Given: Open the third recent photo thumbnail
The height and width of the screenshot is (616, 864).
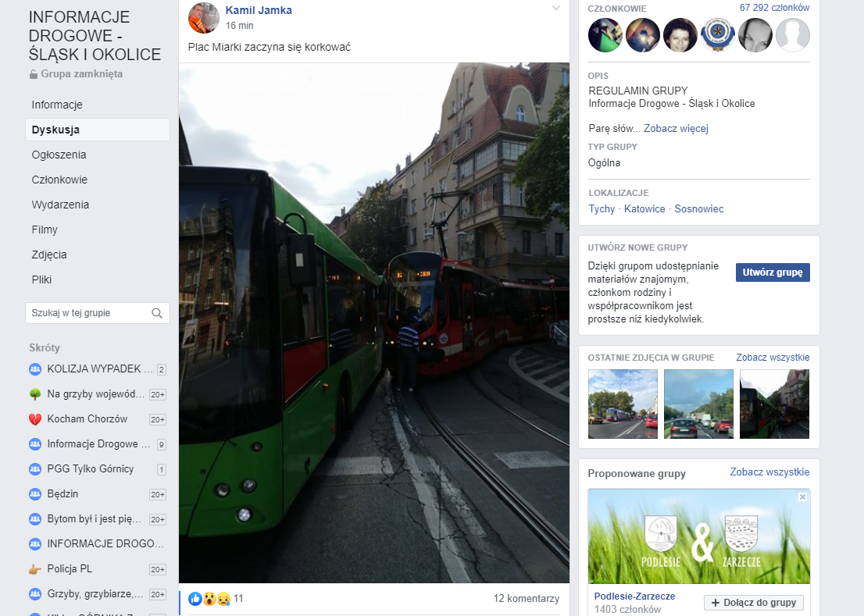Looking at the screenshot, I should point(774,404).
